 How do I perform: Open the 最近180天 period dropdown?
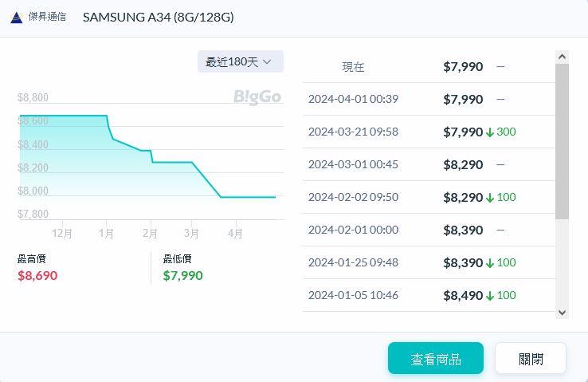[x=240, y=61]
